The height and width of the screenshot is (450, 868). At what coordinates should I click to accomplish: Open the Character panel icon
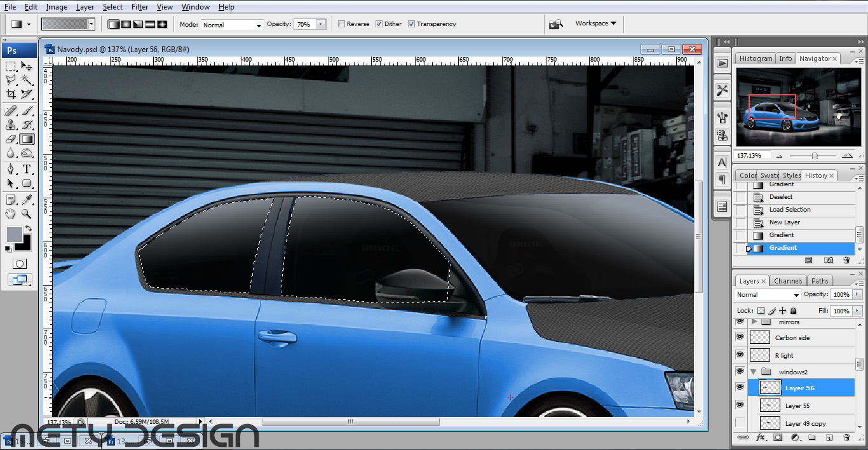coord(722,162)
